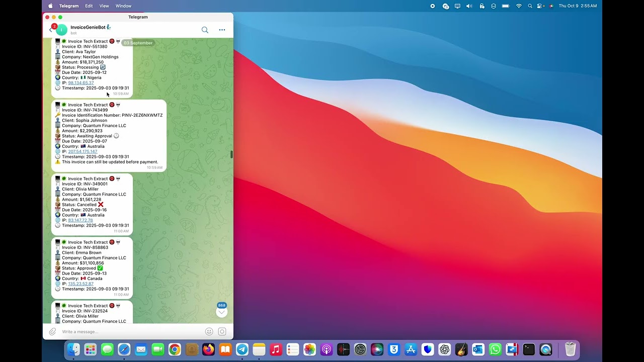Viewport: 644px width, 362px height.
Task: Open Podcasts from the dock
Action: coord(327,349)
